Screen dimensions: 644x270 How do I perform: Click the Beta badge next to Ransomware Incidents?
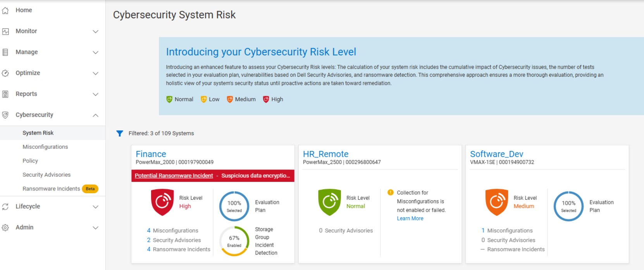click(90, 189)
